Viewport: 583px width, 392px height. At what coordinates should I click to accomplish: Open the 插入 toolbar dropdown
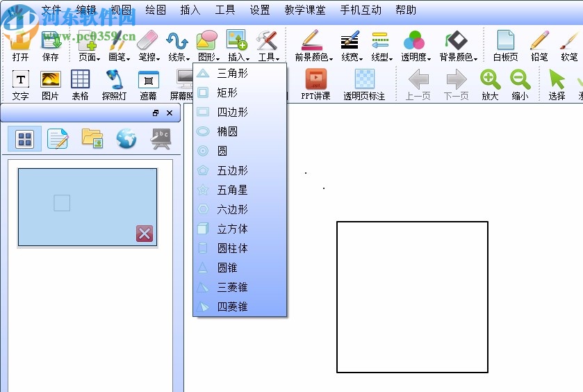(x=238, y=46)
